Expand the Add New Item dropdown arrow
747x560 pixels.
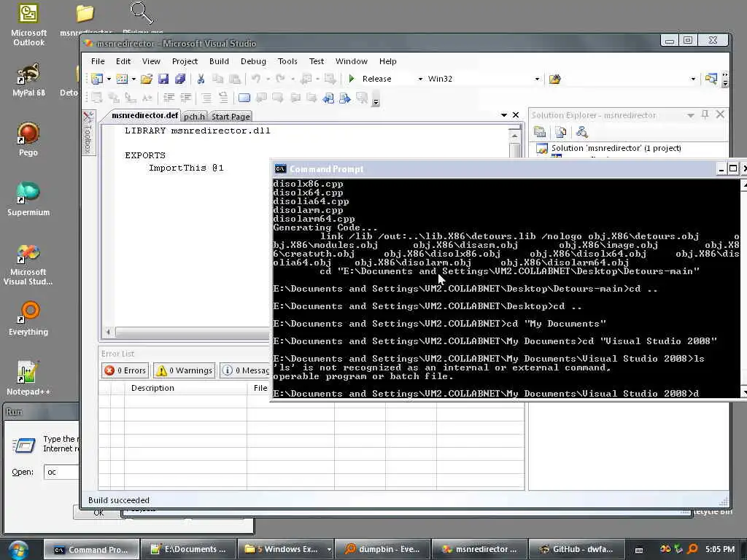133,79
